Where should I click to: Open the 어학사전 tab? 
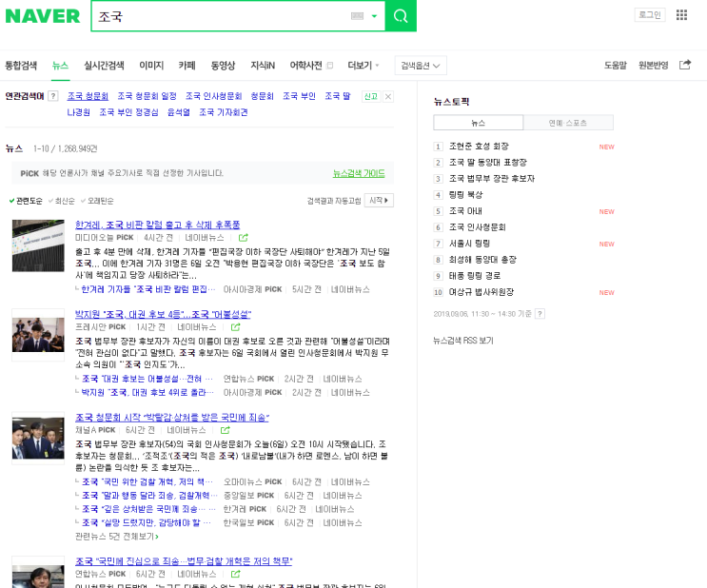pyautogui.click(x=305, y=66)
